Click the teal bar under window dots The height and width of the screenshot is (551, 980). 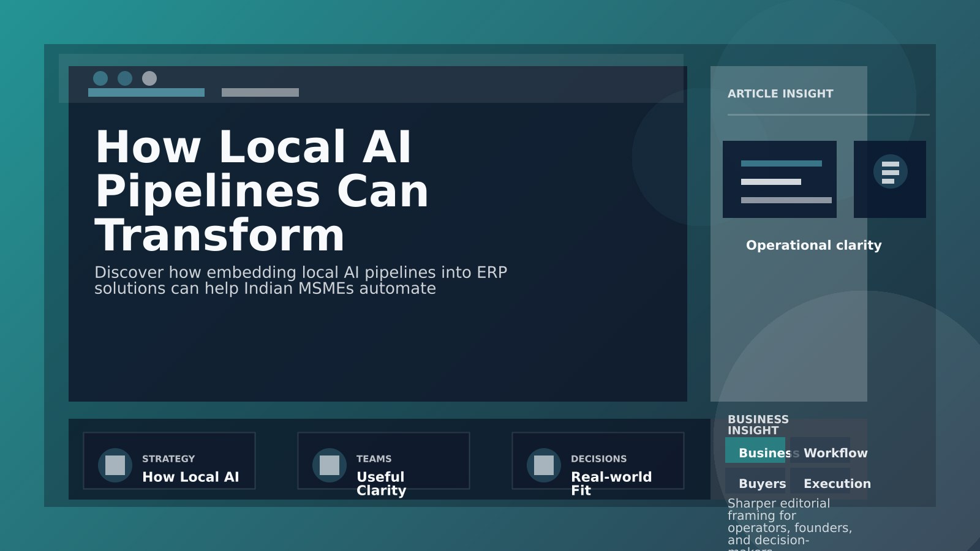(x=146, y=92)
